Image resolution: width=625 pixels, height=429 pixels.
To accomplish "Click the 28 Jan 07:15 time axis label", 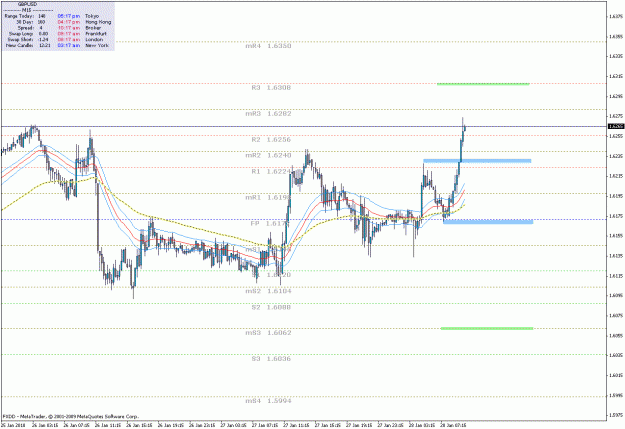I will [454, 425].
